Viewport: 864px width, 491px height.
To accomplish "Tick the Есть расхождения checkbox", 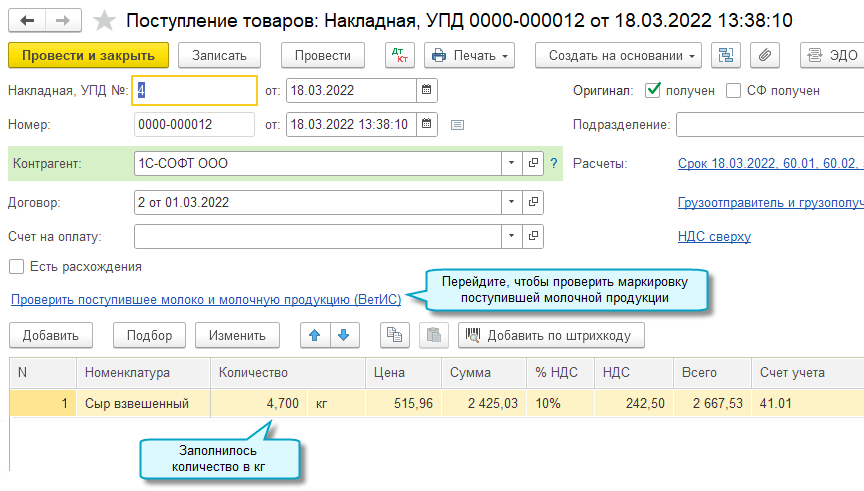I will click(17, 267).
